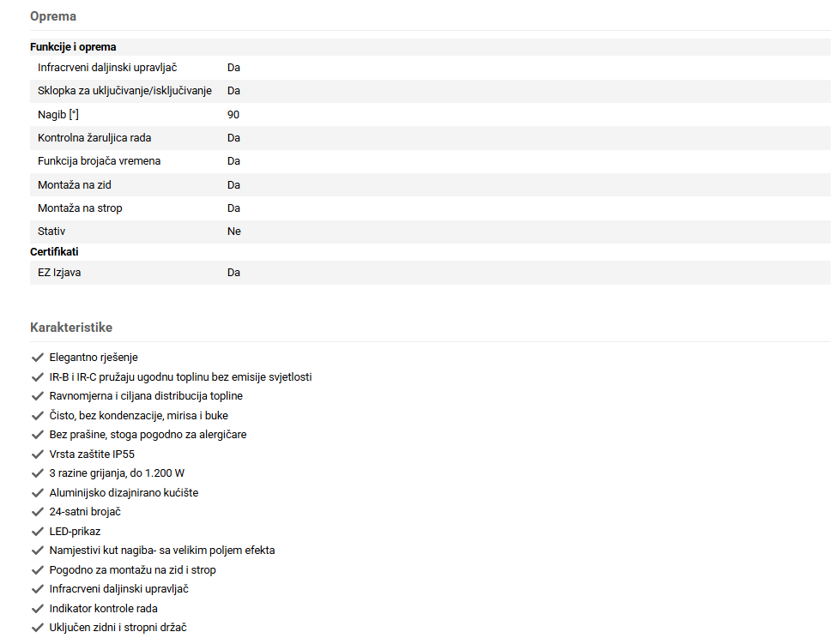Click checkmark beside Ravnomjerna i ciljana distribucija topline
The width and height of the screenshot is (835, 644).
[x=37, y=396]
